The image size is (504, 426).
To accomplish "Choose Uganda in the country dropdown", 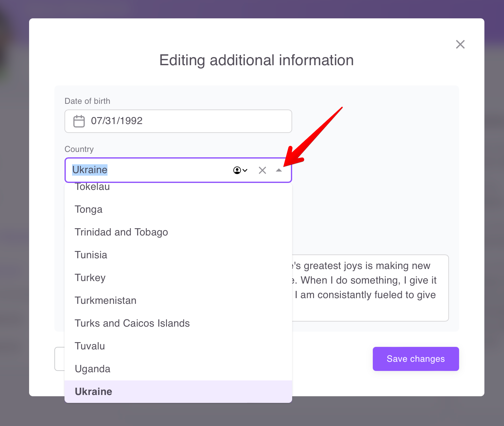I will pyautogui.click(x=92, y=369).
